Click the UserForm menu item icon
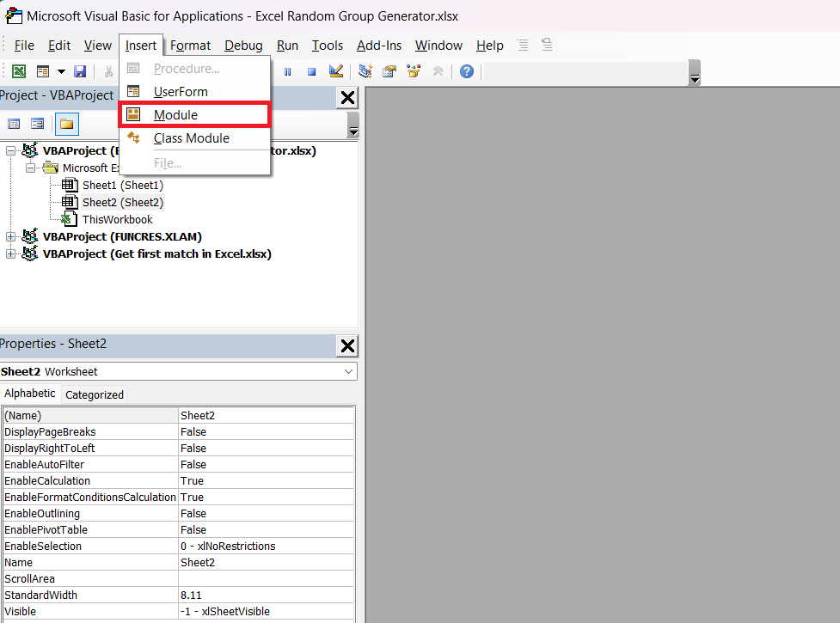 pos(133,92)
